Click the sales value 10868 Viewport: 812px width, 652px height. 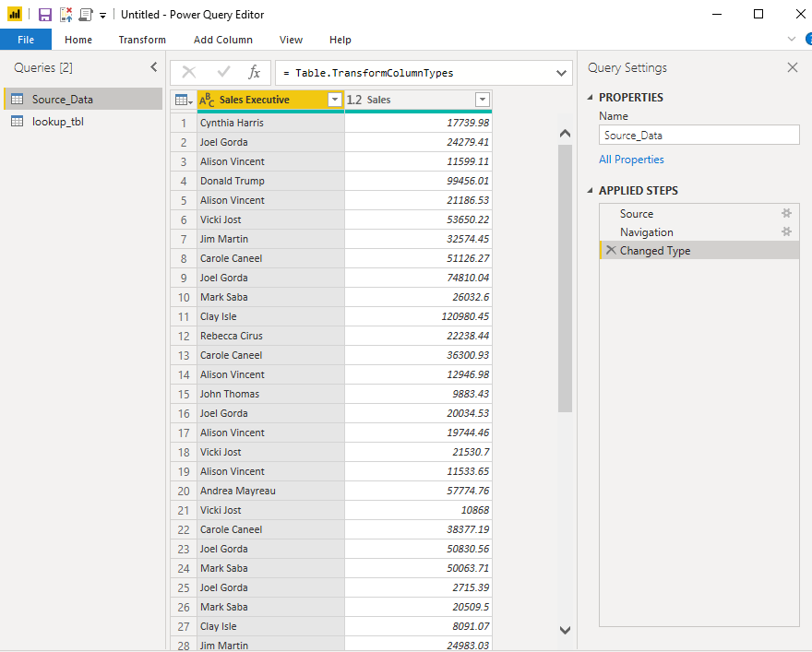click(x=418, y=510)
